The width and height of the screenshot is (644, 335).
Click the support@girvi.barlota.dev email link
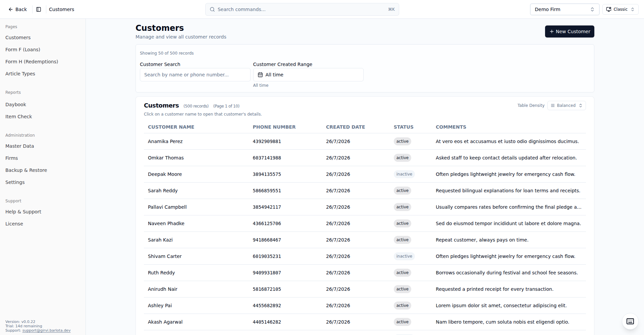(46, 330)
